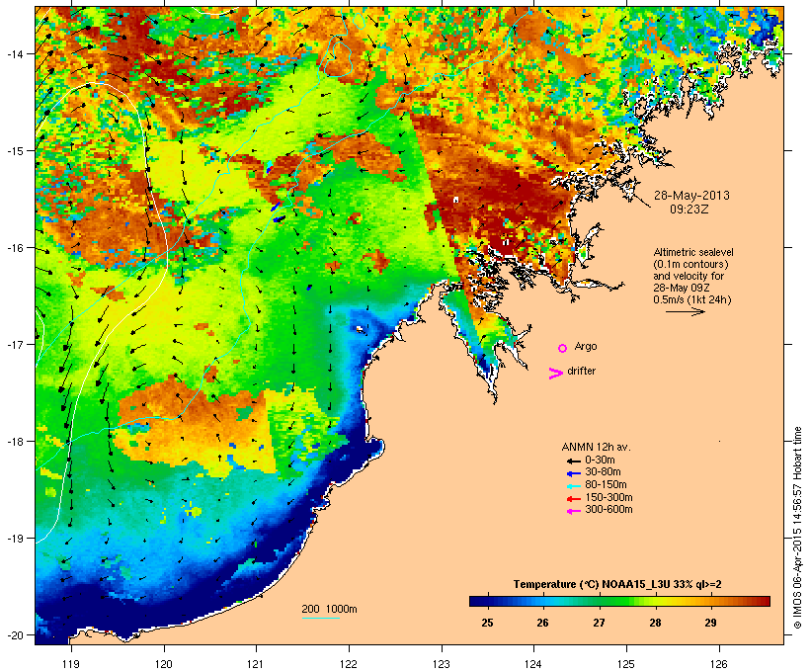The height and width of the screenshot is (672, 810).
Task: Click the magenta Argo circle marker
Action: [x=563, y=348]
